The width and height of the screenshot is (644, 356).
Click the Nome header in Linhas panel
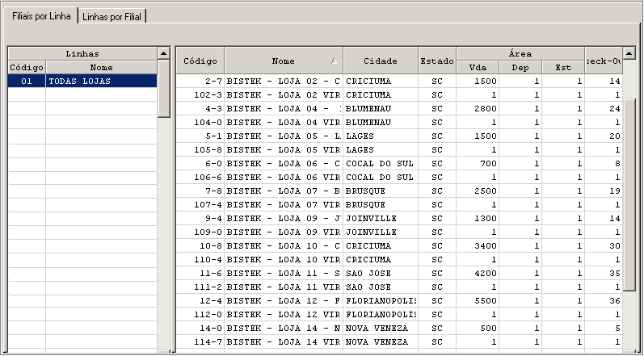pyautogui.click(x=102, y=67)
